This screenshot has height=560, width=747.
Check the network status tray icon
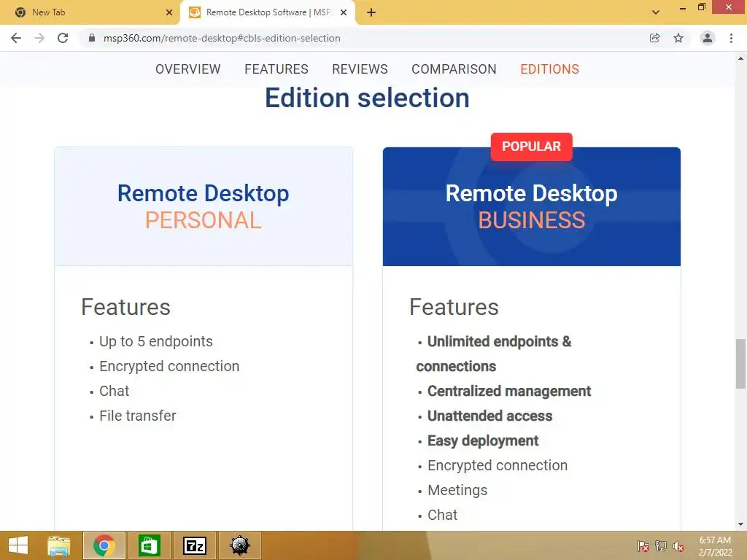[661, 545]
